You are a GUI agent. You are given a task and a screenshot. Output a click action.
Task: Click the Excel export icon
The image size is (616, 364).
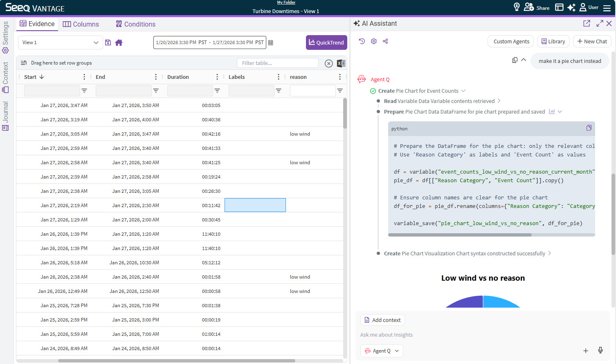coord(341,63)
